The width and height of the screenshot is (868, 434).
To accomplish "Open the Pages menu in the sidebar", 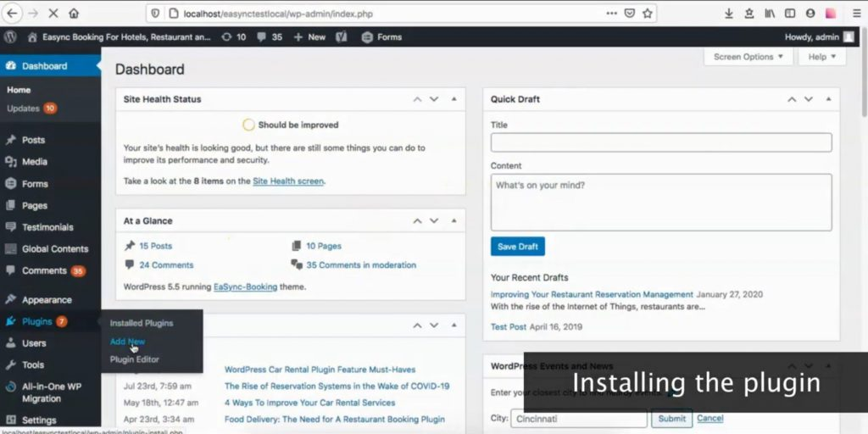I will (x=34, y=205).
